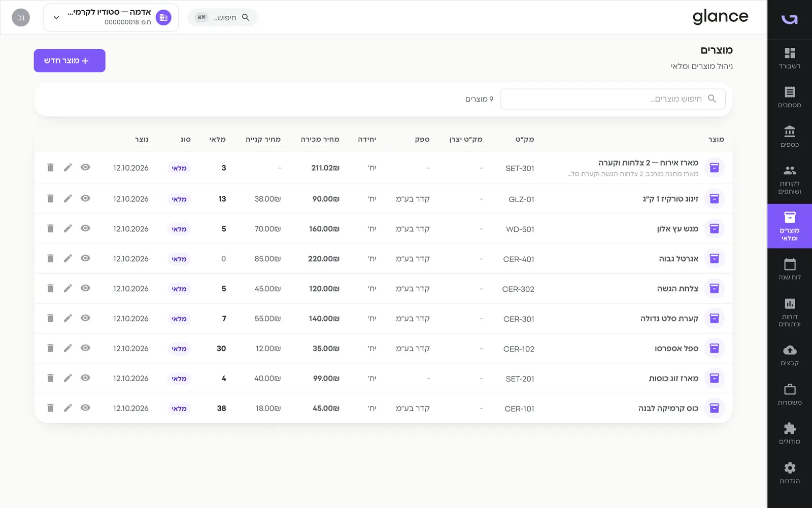View product CER-401 with eye icon
Viewport: 812px width, 508px height.
85,258
